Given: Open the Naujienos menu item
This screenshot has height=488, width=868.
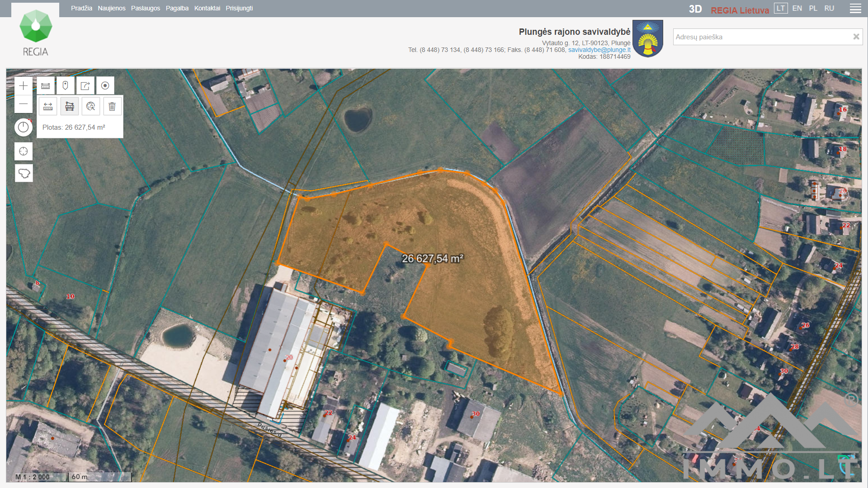Looking at the screenshot, I should [112, 8].
